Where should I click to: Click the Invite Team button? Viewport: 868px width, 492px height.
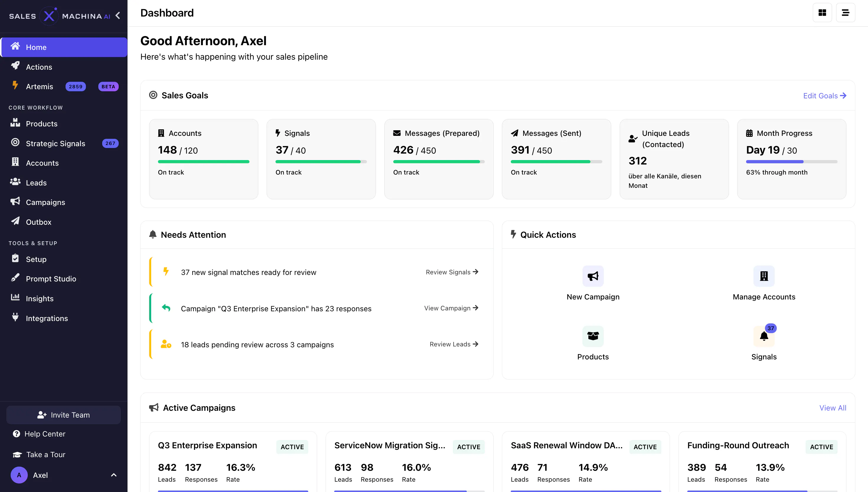point(63,415)
